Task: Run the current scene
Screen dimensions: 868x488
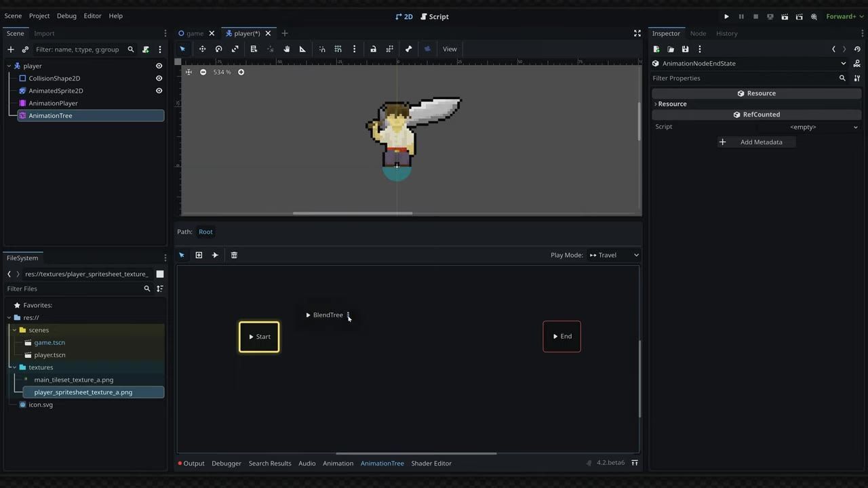Action: tap(785, 16)
